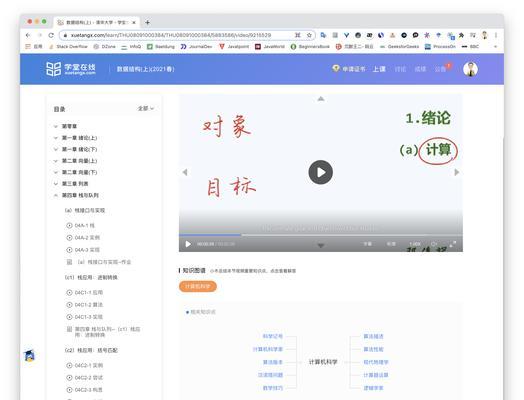
Task: Open the InfoQ bookmark
Action: point(131,46)
